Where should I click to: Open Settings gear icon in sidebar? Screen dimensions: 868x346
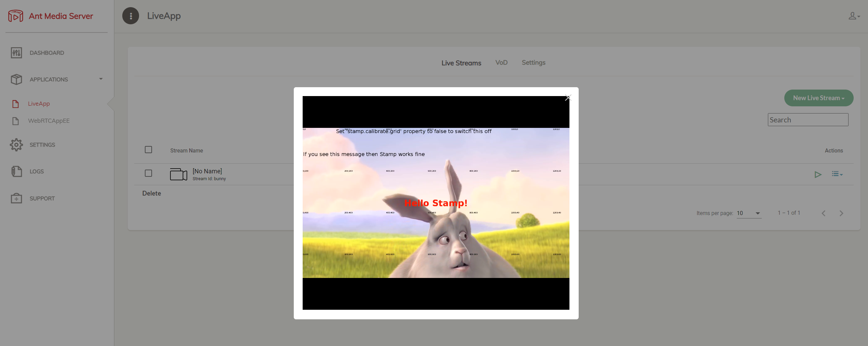tap(16, 145)
